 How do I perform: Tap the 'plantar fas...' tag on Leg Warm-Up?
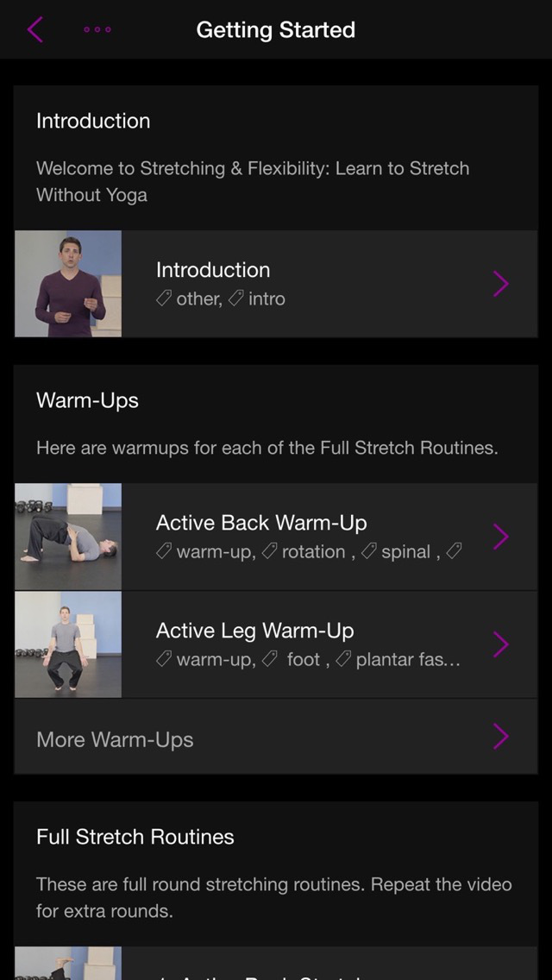pos(407,660)
